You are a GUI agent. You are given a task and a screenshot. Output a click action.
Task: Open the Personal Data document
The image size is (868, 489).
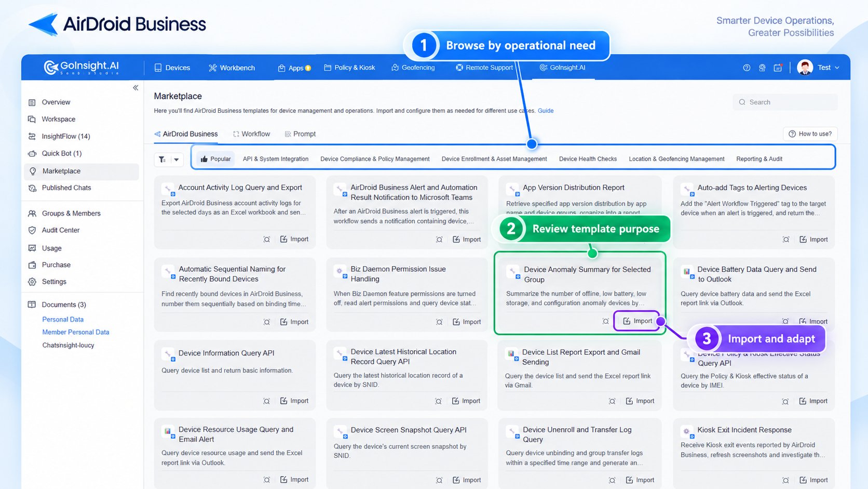[63, 320]
